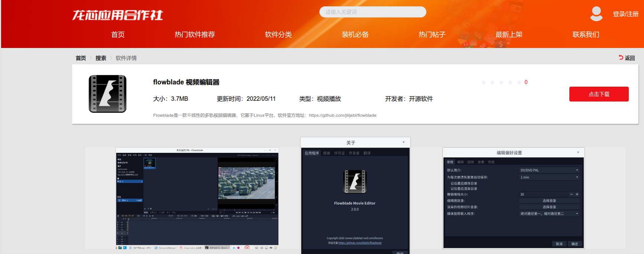Open 最新上架 menu item
The height and width of the screenshot is (254, 644).
[509, 35]
